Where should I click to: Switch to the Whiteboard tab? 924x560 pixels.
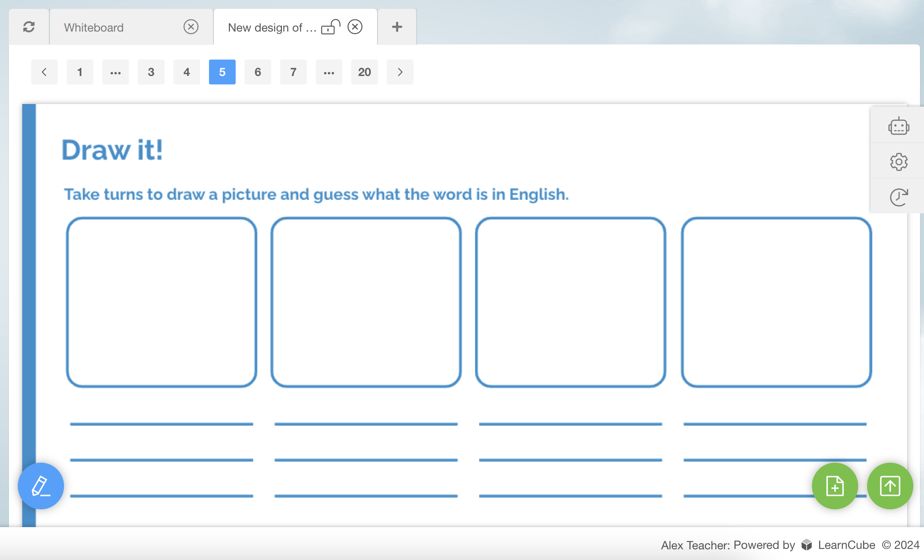(93, 28)
